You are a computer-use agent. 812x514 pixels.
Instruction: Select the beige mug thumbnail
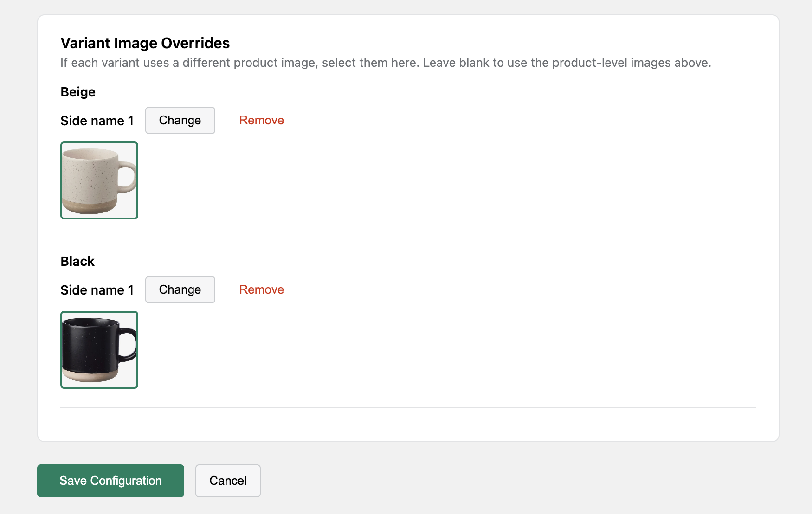(99, 180)
